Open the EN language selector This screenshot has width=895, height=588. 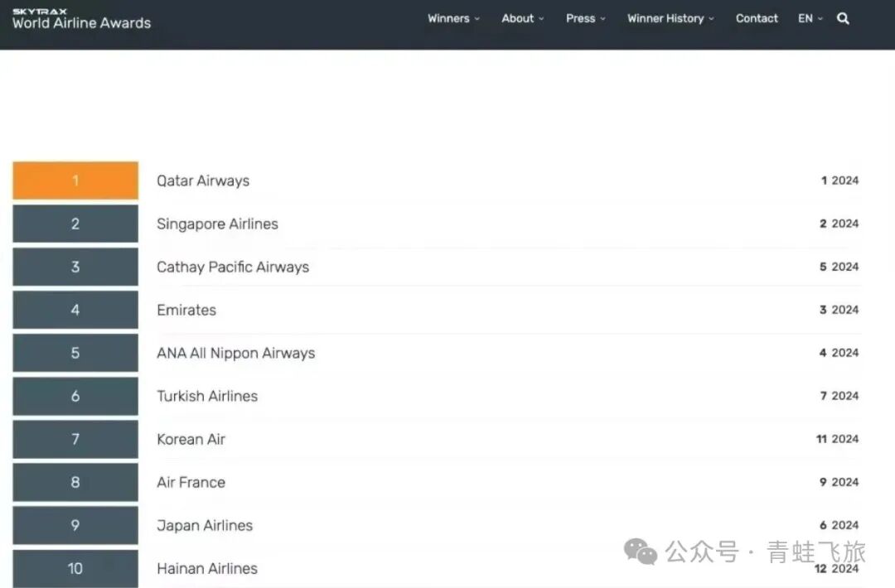[810, 18]
